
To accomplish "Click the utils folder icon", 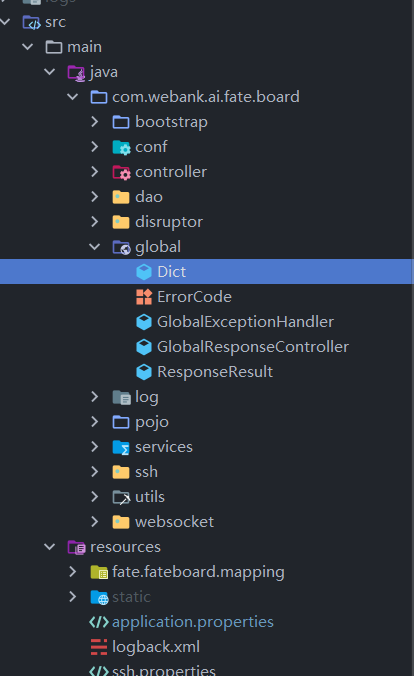I will pyautogui.click(x=121, y=498).
